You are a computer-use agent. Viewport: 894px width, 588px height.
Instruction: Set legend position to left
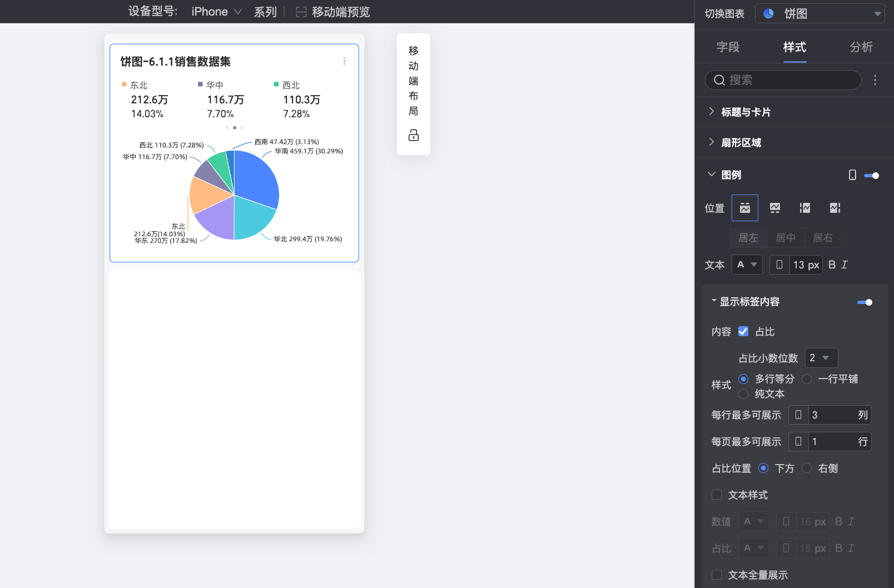point(805,208)
